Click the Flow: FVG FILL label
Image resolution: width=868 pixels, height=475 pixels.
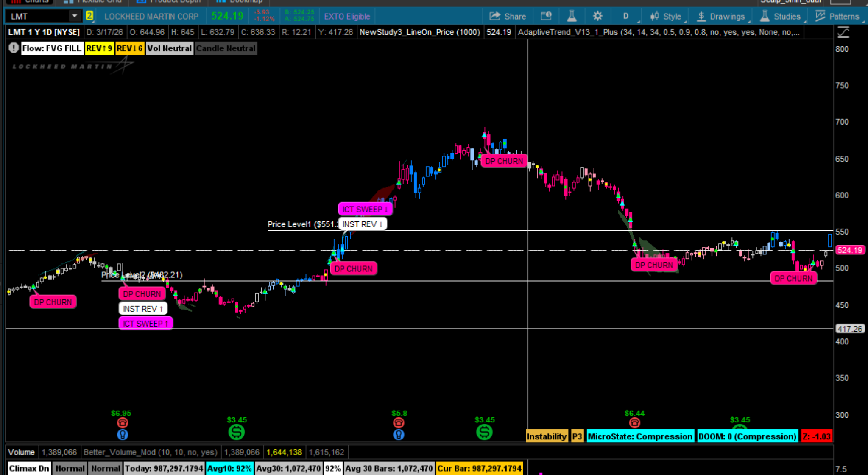(x=51, y=48)
